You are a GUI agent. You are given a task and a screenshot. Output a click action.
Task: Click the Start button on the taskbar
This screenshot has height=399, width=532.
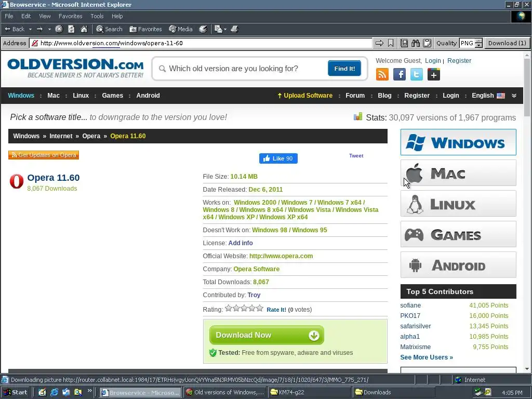pyautogui.click(x=15, y=393)
